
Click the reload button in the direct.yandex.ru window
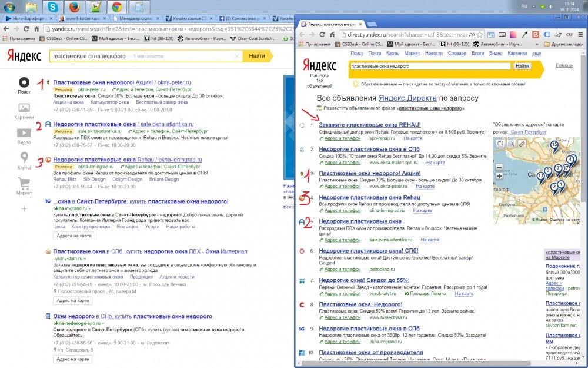322,35
